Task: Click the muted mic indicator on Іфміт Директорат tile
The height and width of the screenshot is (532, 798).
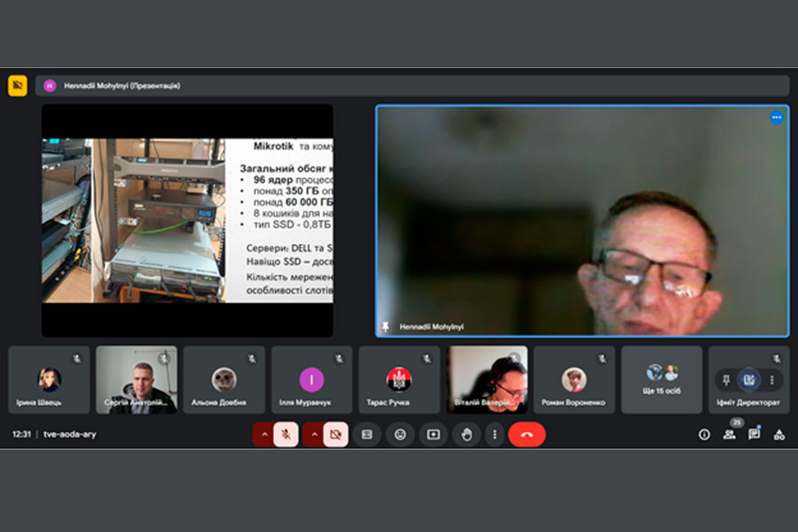Action: click(x=777, y=358)
